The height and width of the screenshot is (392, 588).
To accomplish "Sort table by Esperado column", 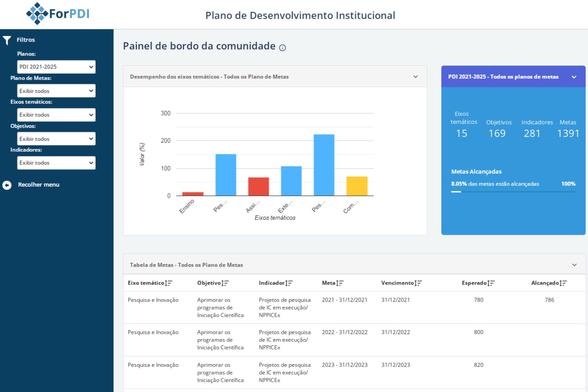I will pyautogui.click(x=492, y=283).
